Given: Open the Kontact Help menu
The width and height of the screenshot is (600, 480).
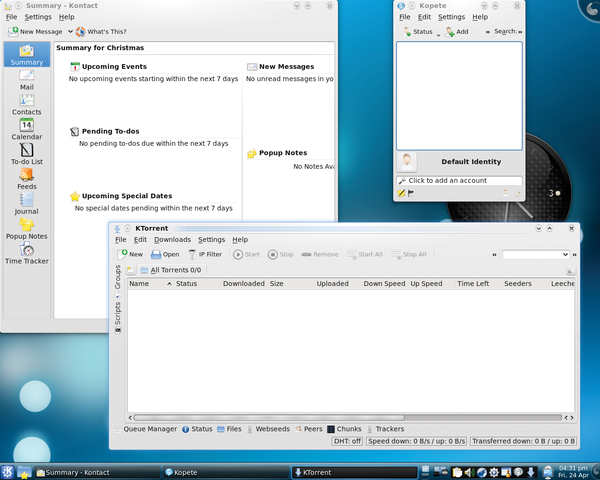Looking at the screenshot, I should point(67,17).
